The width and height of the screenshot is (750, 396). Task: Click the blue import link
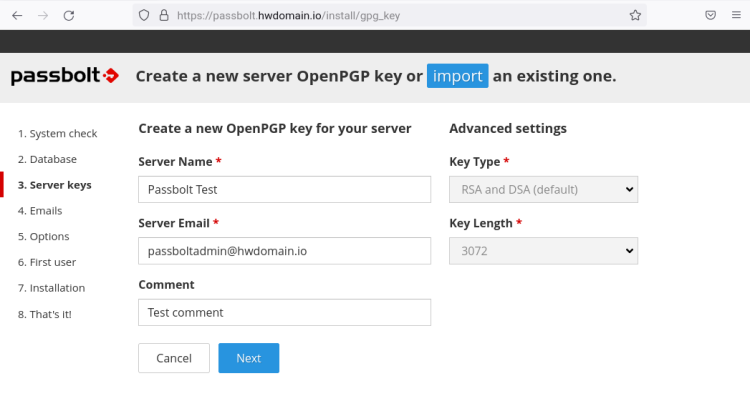point(458,76)
